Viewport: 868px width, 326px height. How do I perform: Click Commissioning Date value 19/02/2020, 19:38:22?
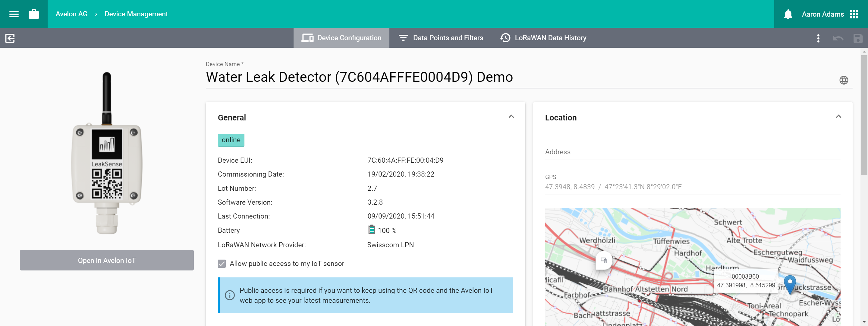pos(401,174)
